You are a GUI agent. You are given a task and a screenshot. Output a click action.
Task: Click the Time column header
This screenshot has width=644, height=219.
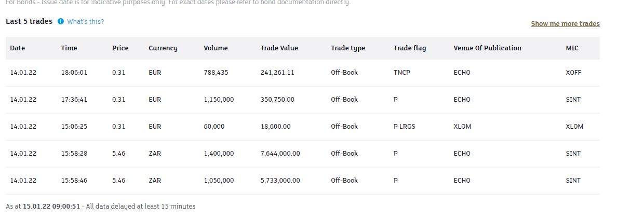69,48
